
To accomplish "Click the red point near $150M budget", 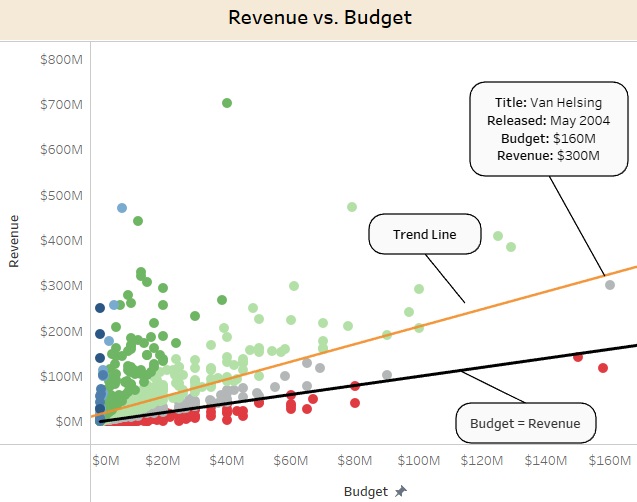I will [x=577, y=357].
